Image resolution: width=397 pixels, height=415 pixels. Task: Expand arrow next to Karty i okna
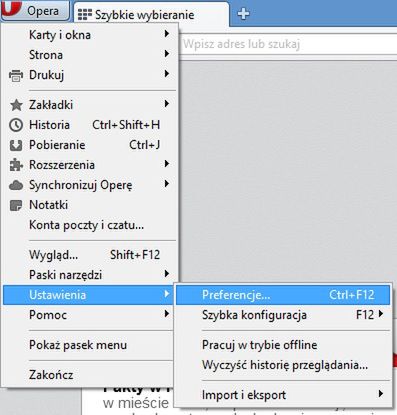[x=167, y=34]
